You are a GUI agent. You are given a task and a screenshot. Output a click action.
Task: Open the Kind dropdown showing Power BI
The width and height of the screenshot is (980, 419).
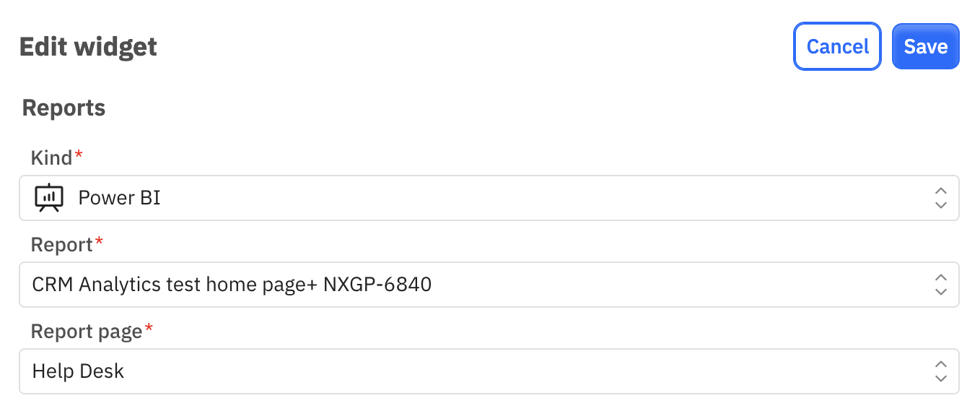[x=489, y=198]
